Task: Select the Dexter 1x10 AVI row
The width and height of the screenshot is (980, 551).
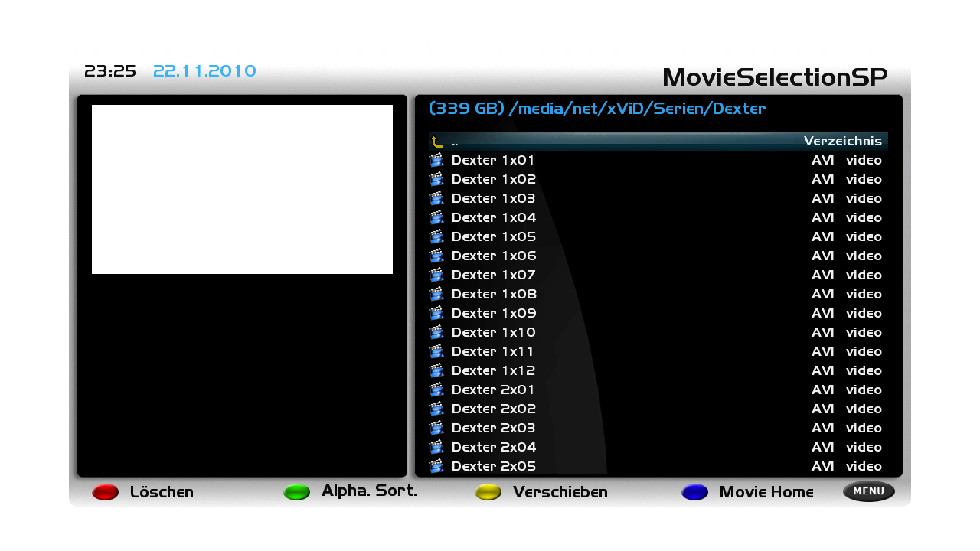Action: point(658,332)
